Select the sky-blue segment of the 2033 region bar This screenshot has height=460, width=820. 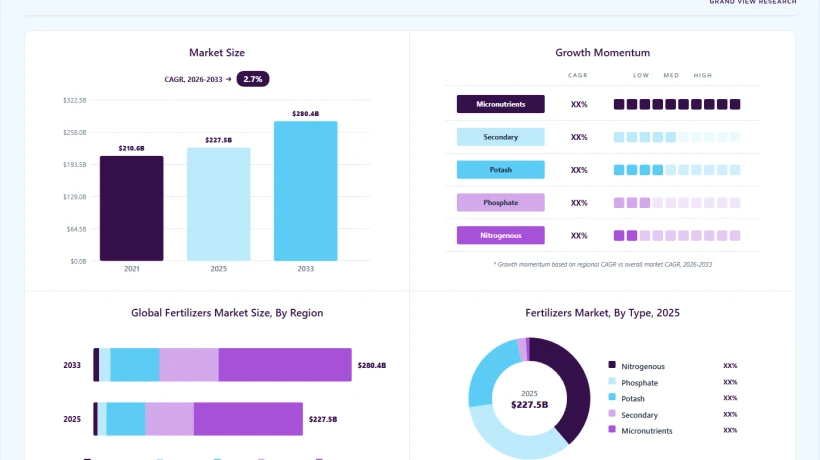pyautogui.click(x=135, y=365)
